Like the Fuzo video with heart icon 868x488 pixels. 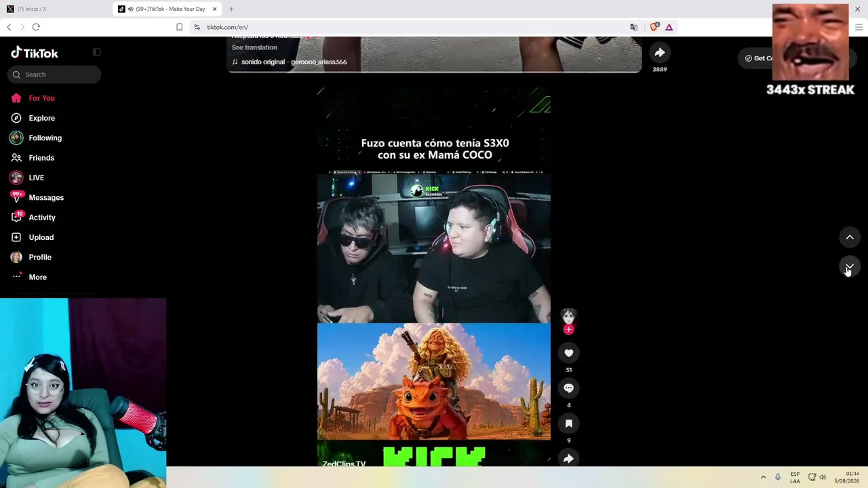[x=568, y=352]
